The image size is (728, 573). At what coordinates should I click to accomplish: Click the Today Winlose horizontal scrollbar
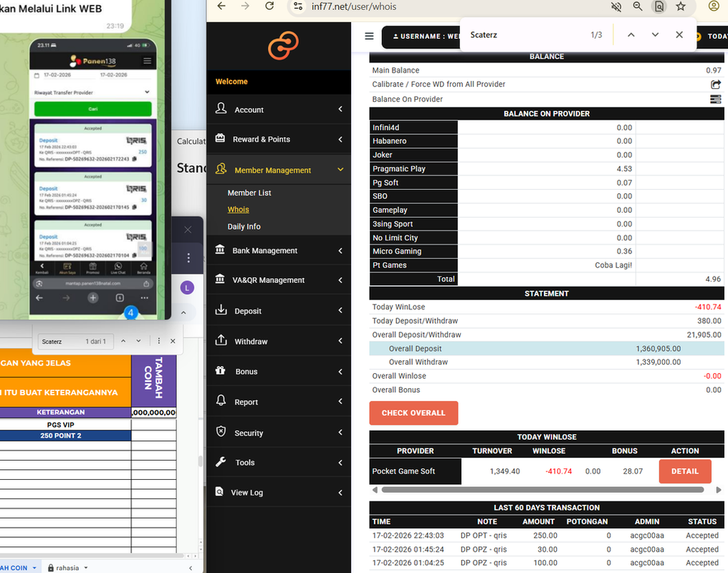tap(542, 489)
